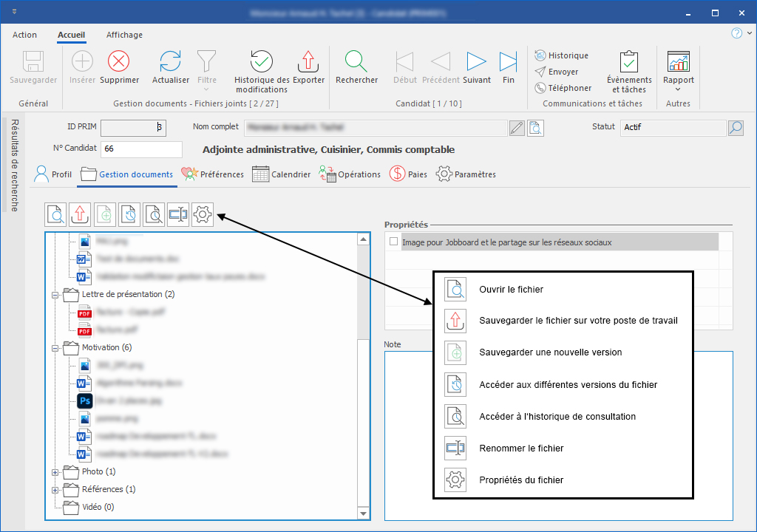Switch to the Affichage ribbon tab
This screenshot has width=757, height=532.
click(x=124, y=35)
